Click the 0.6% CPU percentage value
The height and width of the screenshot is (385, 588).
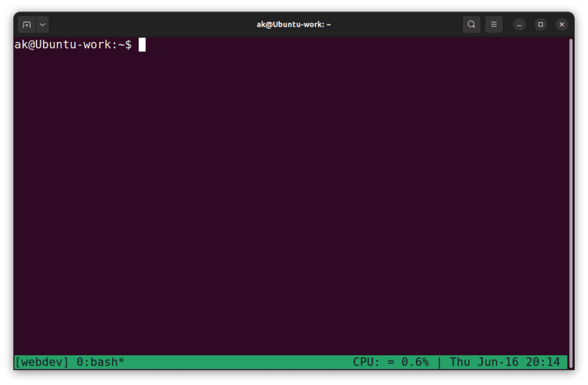click(x=416, y=361)
